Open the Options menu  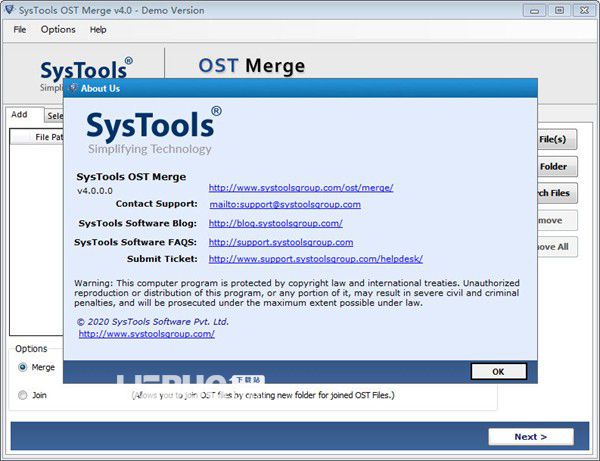point(58,29)
